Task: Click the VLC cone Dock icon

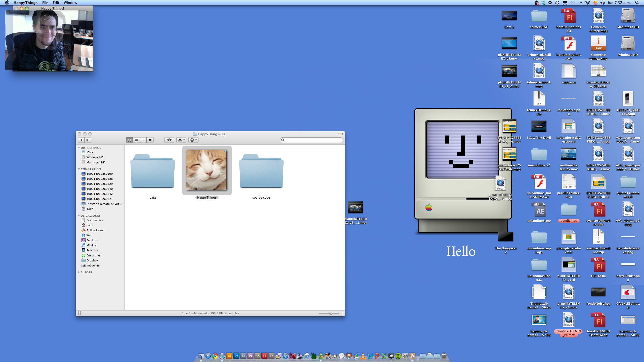Action: point(363,356)
